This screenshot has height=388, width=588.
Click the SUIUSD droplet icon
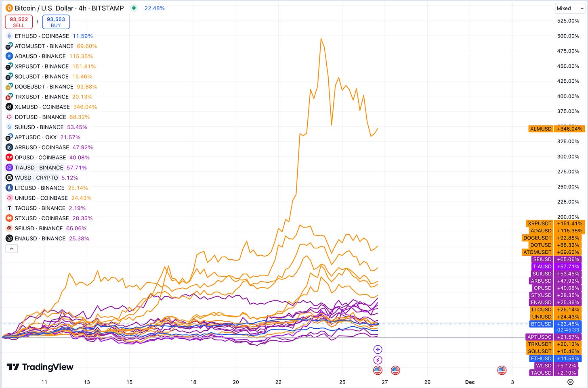(9, 127)
